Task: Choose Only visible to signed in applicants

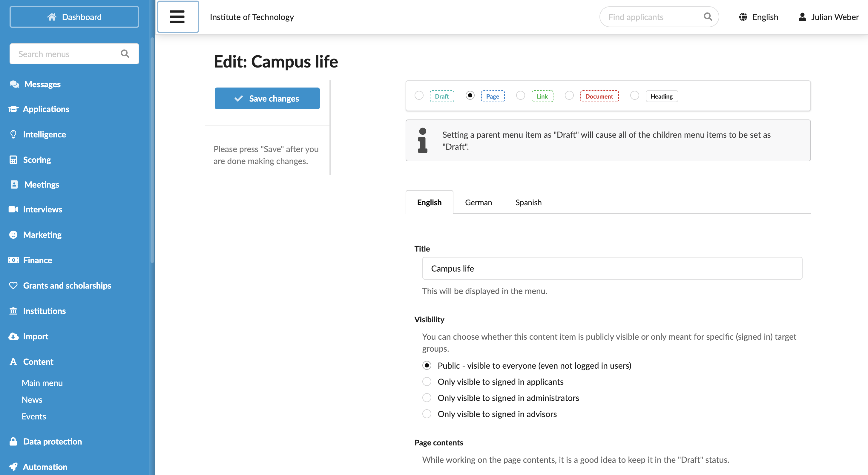Action: pos(427,381)
